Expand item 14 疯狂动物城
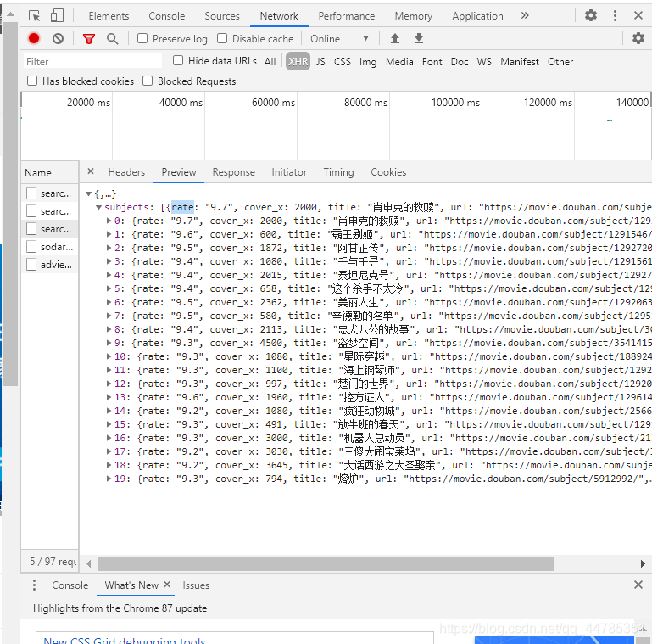Image resolution: width=652 pixels, height=644 pixels. pos(109,411)
